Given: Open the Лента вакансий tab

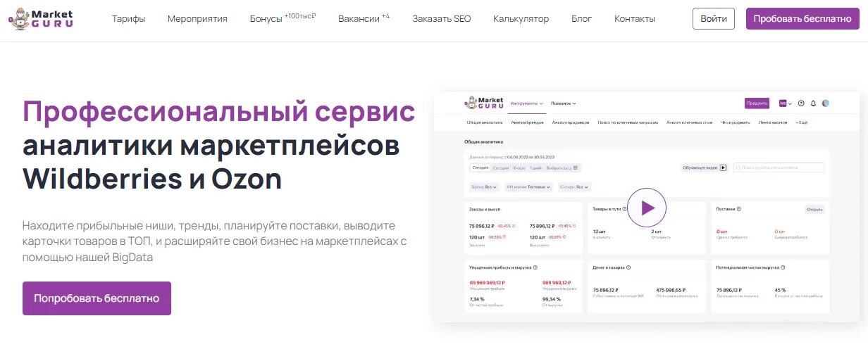Looking at the screenshot, I should (773, 122).
